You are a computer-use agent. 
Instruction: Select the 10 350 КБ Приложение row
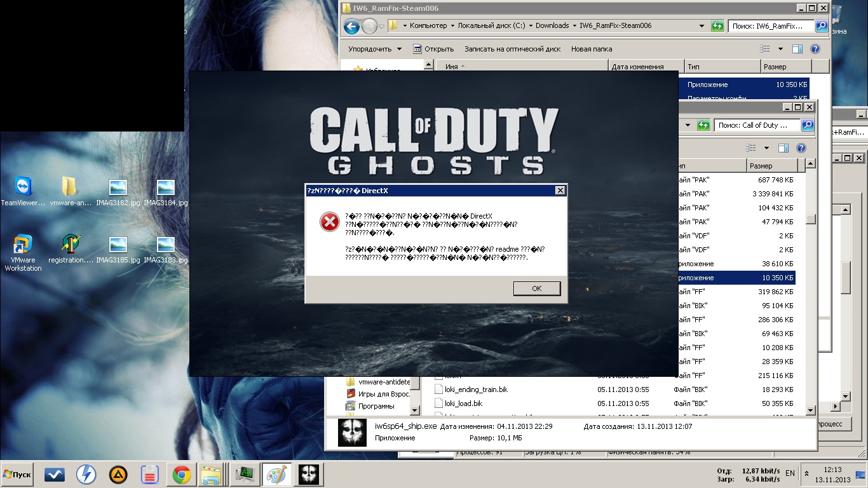coord(736,278)
